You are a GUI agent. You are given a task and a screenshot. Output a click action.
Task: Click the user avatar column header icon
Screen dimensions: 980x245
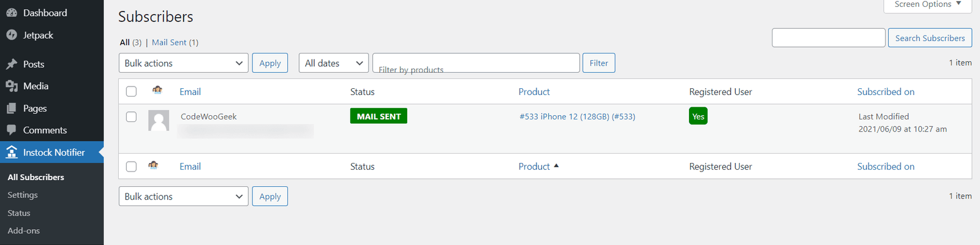pyautogui.click(x=157, y=90)
